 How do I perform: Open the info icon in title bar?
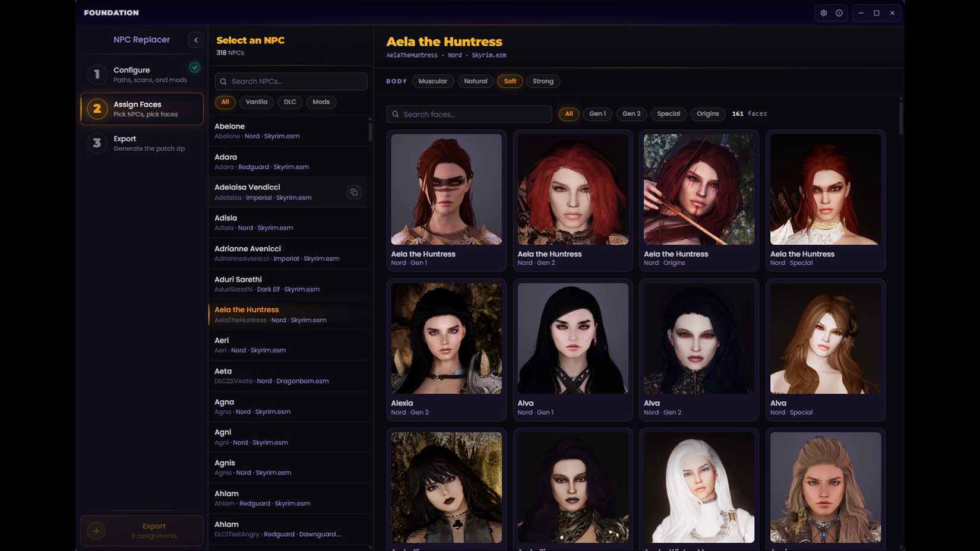(839, 13)
